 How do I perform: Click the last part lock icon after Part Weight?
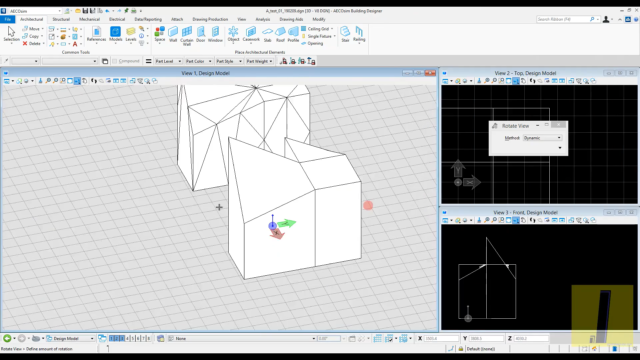click(311, 61)
